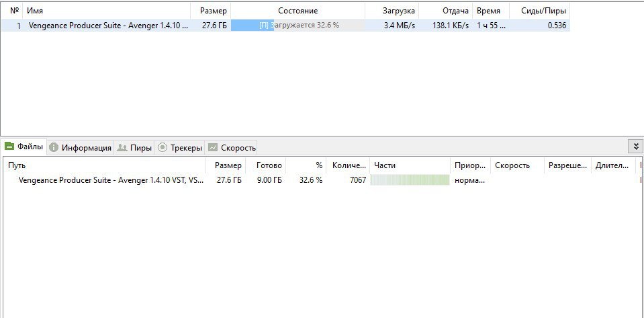Click the Длител... column header
The image size is (644, 318).
613,165
